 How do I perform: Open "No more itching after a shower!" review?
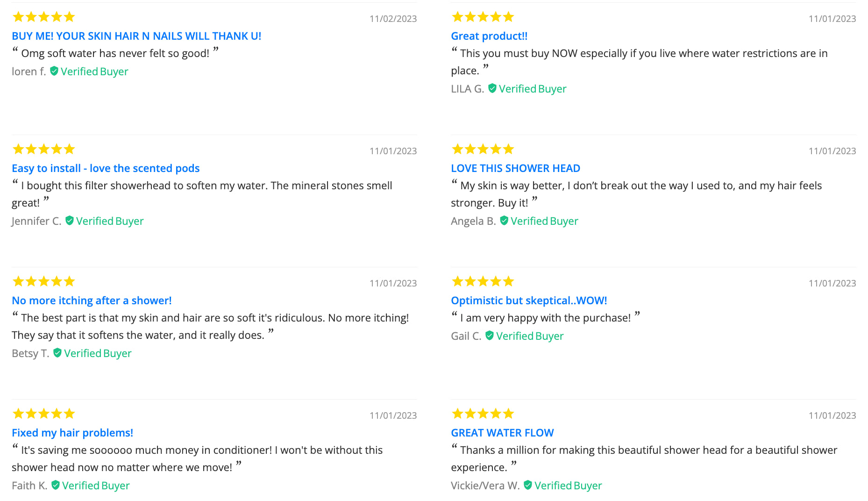coord(92,301)
